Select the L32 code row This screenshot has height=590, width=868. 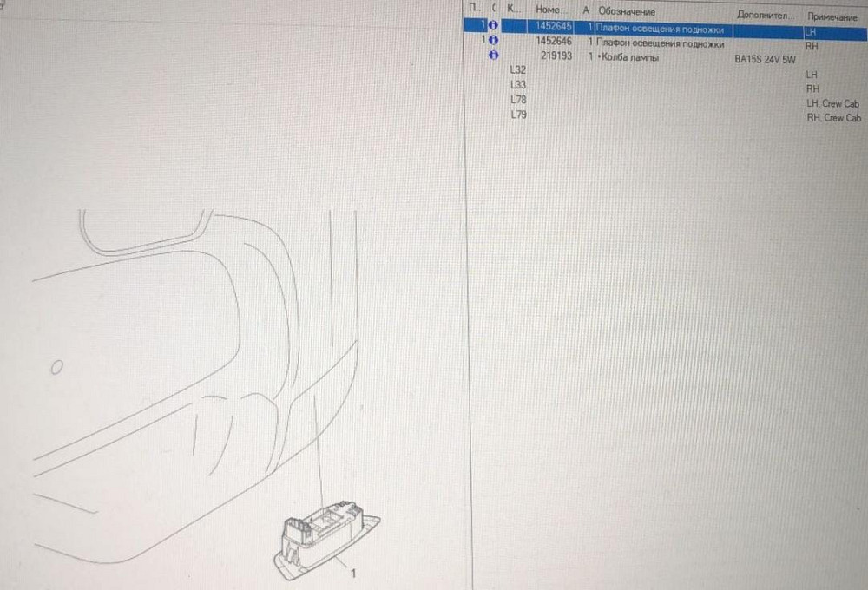518,69
